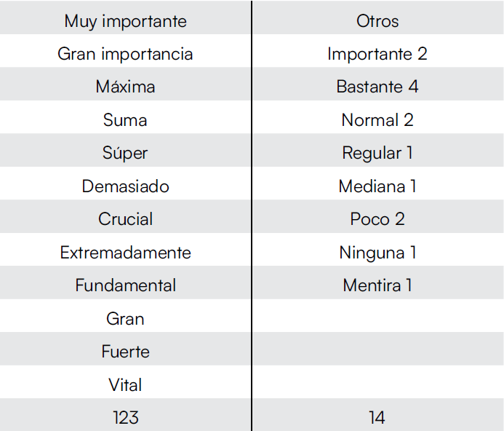Select the 'Otros' column header
This screenshot has width=504, height=431.
pyautogui.click(x=377, y=21)
